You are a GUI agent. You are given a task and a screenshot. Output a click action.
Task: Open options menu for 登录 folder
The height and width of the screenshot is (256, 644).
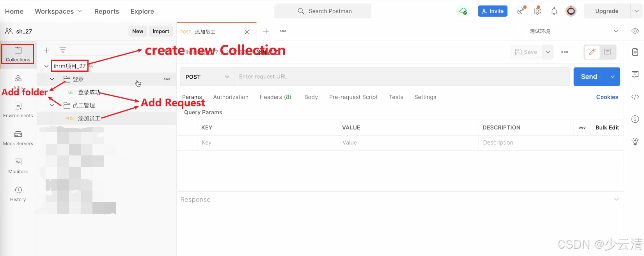pos(167,79)
